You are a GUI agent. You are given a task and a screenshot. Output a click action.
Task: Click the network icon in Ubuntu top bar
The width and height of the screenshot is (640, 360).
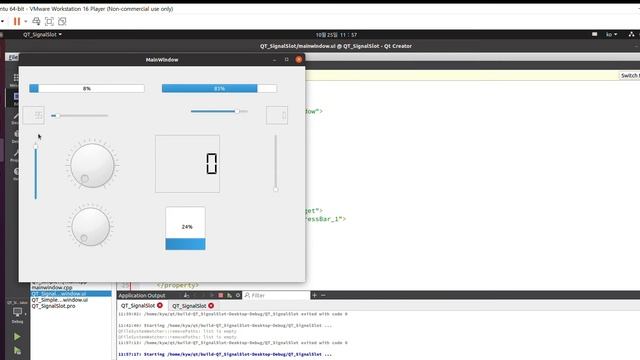point(631,35)
